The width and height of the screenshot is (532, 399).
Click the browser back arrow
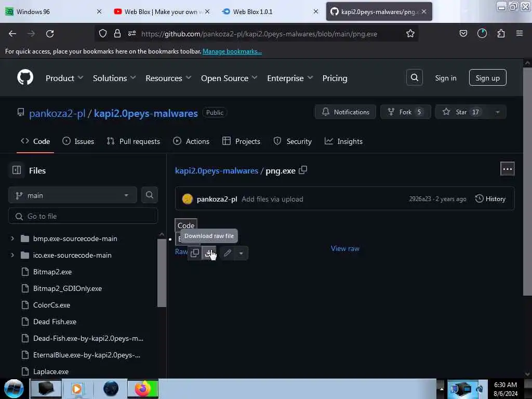click(12, 34)
